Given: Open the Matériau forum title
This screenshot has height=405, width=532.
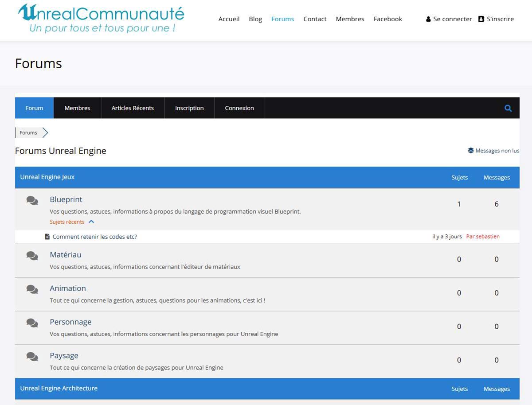Looking at the screenshot, I should 66,255.
